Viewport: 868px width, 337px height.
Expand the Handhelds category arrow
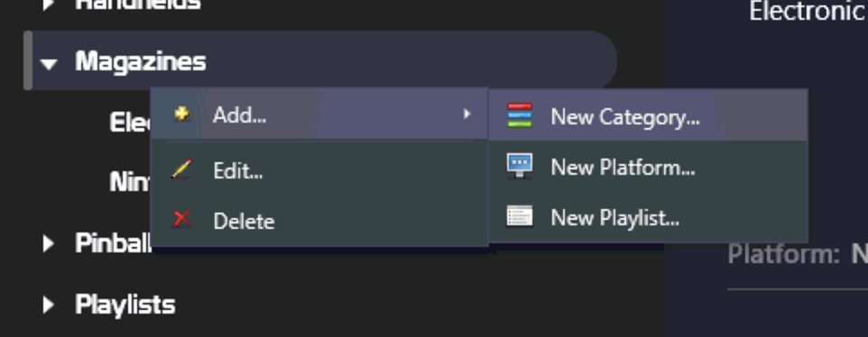[49, 5]
